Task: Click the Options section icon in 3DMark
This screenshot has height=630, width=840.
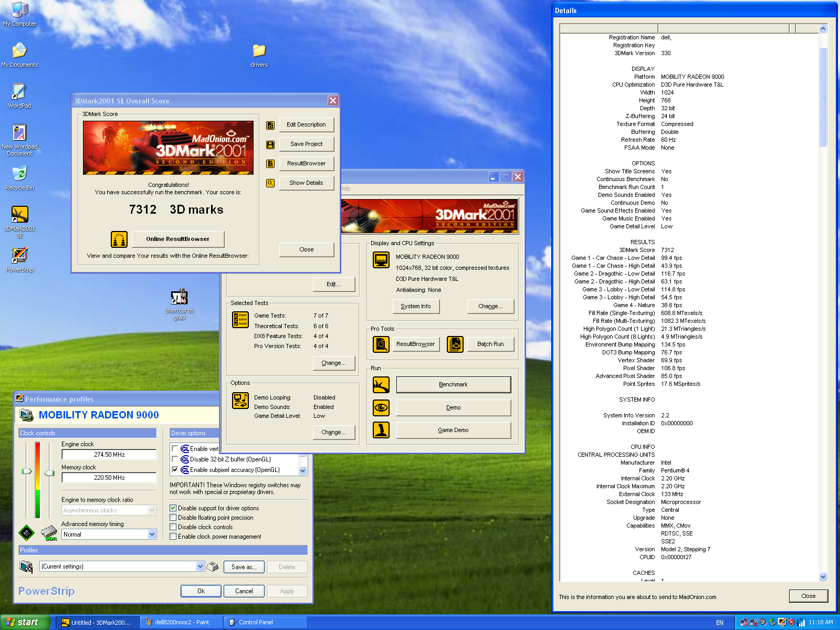Action: coord(240,401)
